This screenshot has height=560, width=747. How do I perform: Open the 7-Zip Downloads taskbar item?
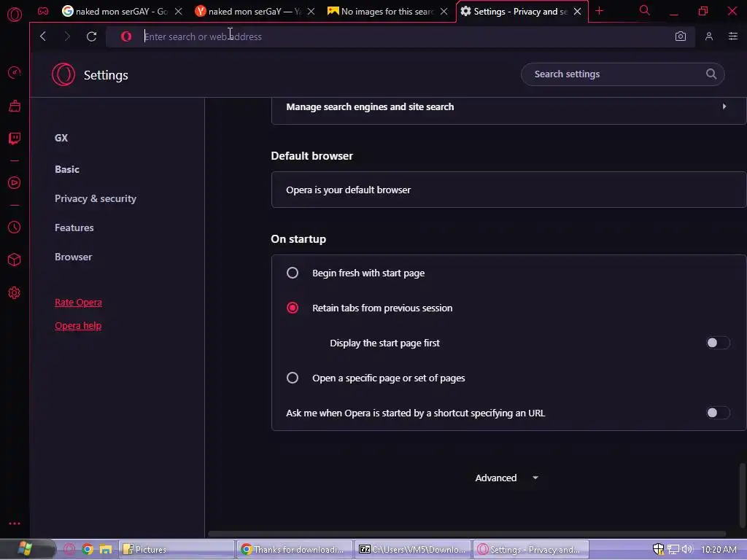pos(412,549)
